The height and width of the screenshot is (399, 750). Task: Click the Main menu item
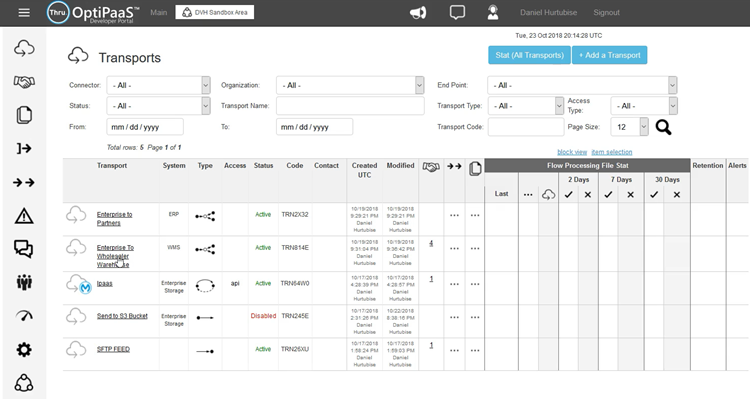tap(158, 12)
